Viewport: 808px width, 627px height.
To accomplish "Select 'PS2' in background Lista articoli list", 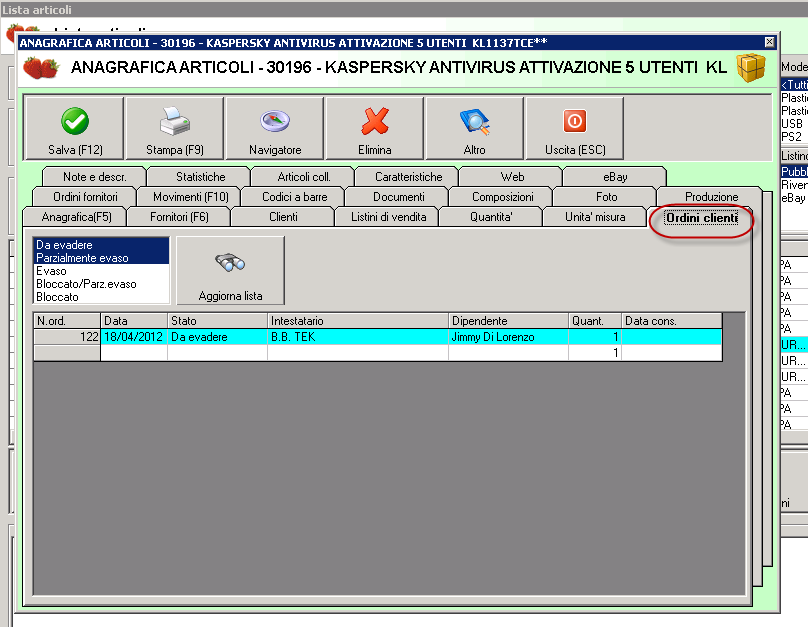I will coord(794,137).
